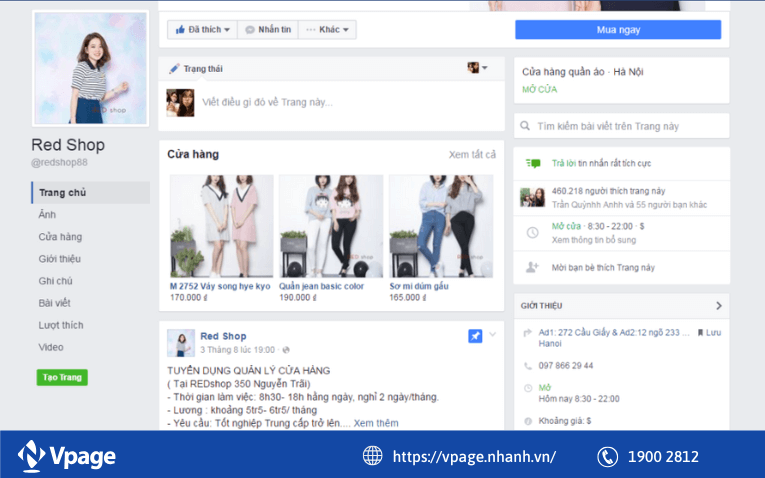Click the invite friends icon

click(533, 267)
